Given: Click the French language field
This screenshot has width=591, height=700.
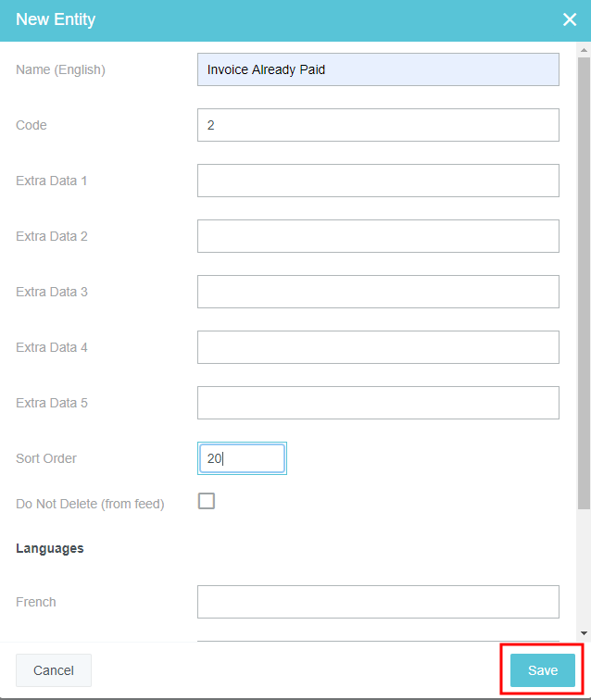Looking at the screenshot, I should [x=378, y=602].
